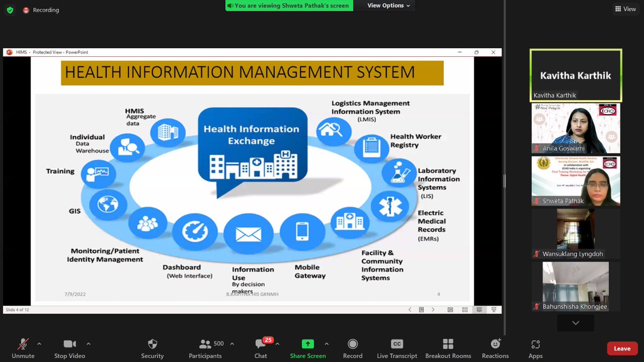Select Kavitha Karthik video tile
The height and width of the screenshot is (362, 644).
click(576, 76)
